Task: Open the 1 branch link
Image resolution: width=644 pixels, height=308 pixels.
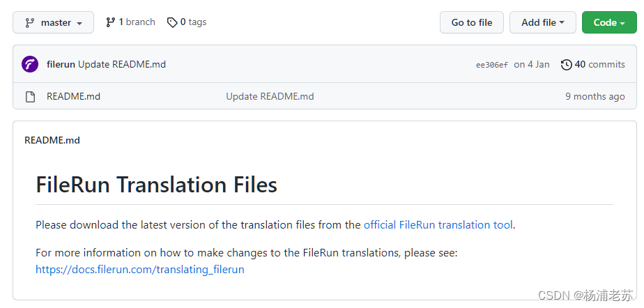Action: click(130, 22)
